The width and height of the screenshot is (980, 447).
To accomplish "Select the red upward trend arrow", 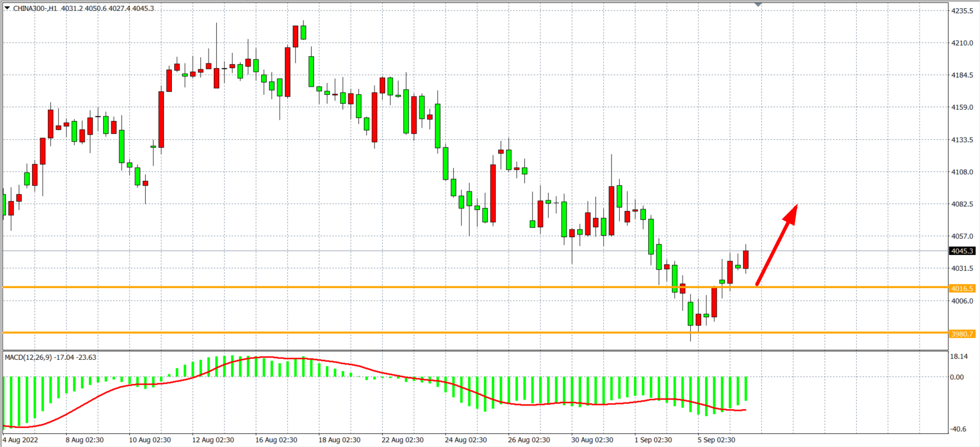I will (776, 245).
